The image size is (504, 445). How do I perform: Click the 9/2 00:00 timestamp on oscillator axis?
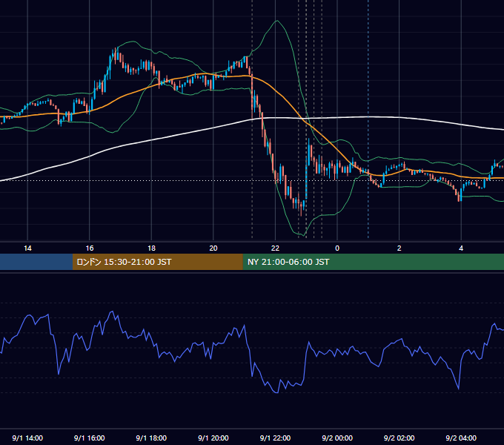337,438
